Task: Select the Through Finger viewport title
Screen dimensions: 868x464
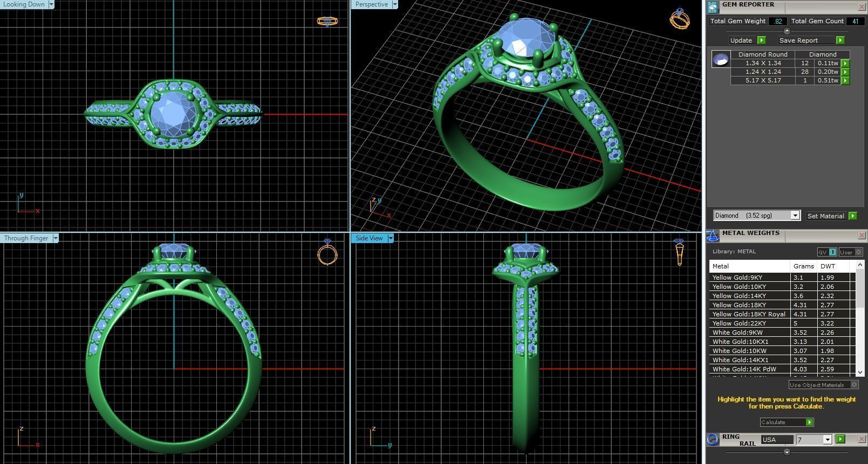Action: (x=26, y=238)
